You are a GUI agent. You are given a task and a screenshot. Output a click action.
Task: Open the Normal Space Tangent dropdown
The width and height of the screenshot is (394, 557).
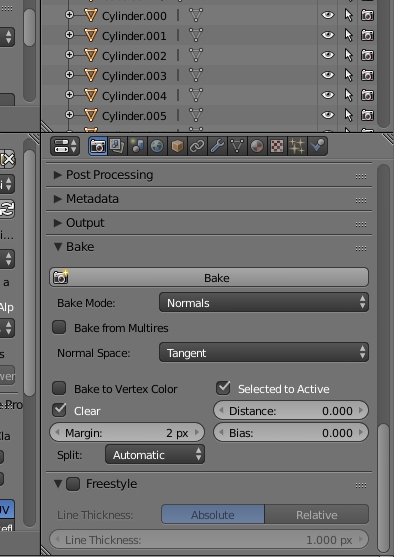click(x=264, y=352)
